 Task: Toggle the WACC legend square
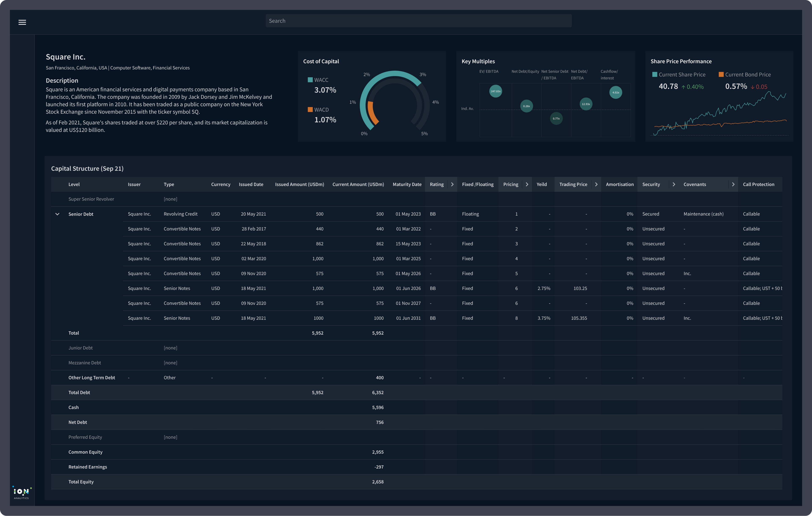[x=310, y=80]
